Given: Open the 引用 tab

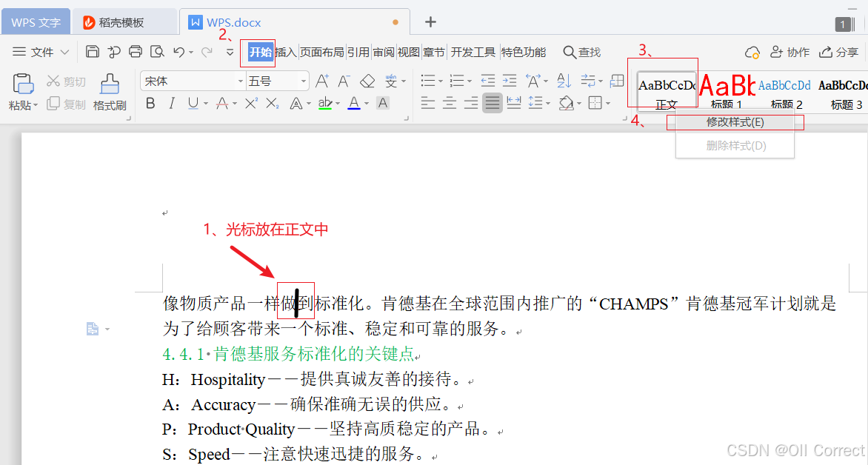Looking at the screenshot, I should (x=358, y=52).
